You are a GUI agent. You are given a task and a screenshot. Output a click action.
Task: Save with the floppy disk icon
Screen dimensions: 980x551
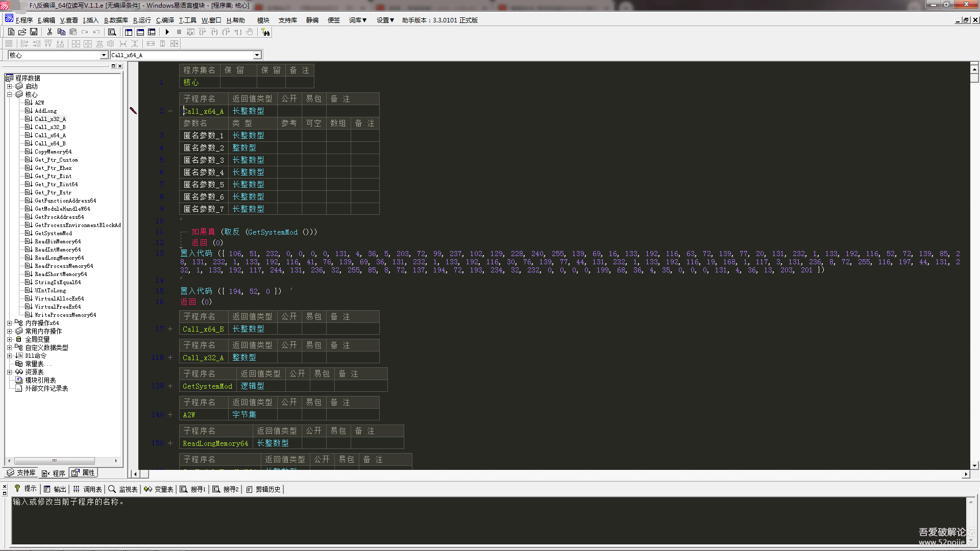(x=34, y=32)
